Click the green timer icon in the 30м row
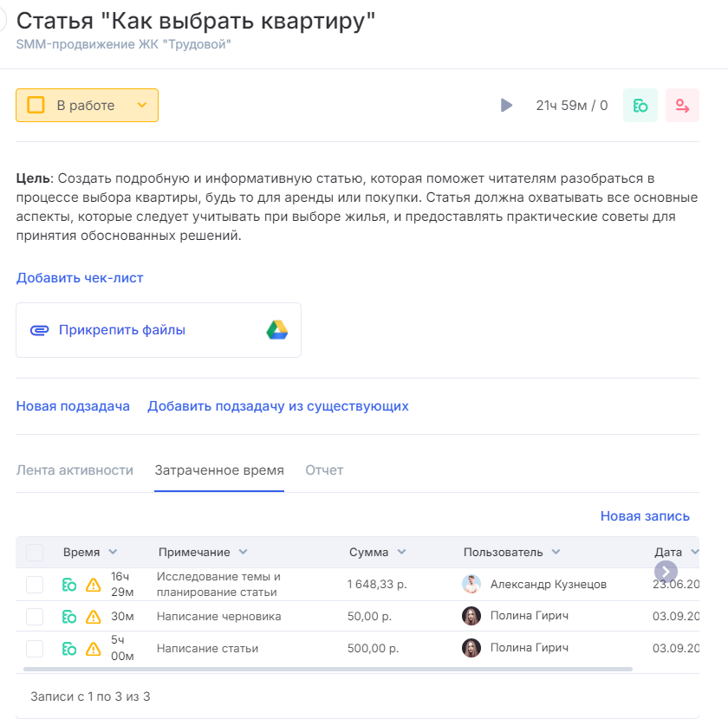The width and height of the screenshot is (728, 719). pyautogui.click(x=69, y=617)
